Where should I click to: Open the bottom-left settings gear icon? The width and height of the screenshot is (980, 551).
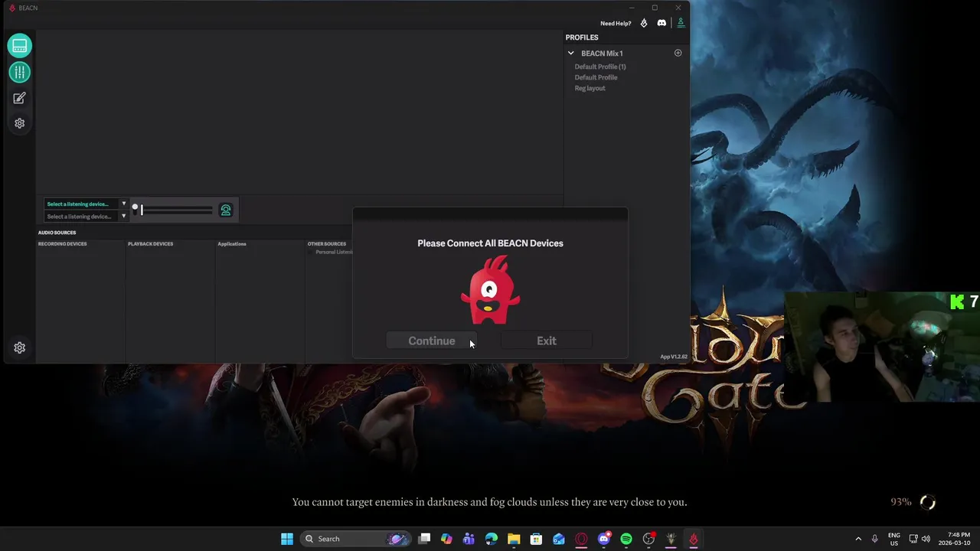(x=20, y=348)
